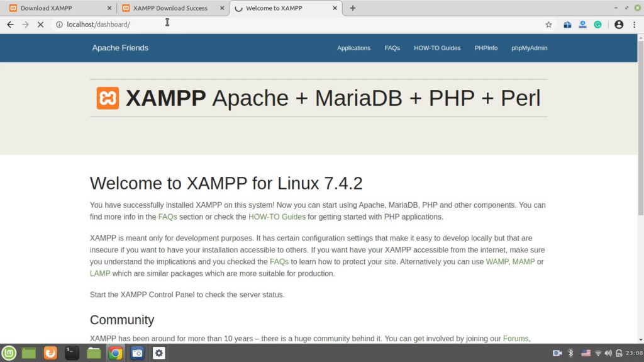Click the screen recorder tray icon
This screenshot has width=644, height=362.
tap(557, 353)
